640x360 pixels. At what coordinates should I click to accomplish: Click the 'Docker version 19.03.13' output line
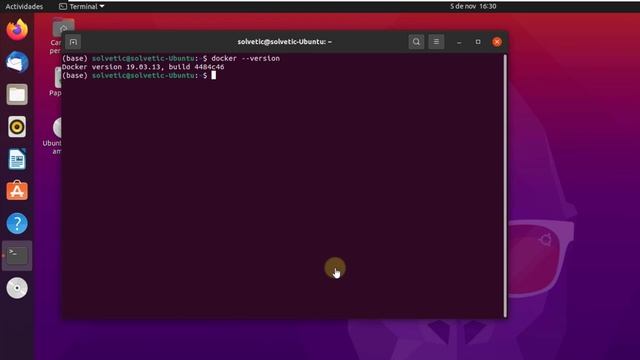pos(143,67)
